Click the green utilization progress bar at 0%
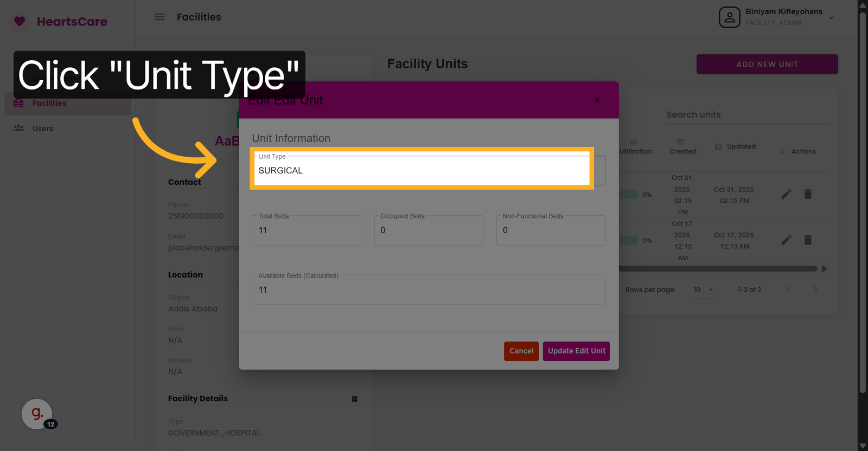 coord(628,194)
